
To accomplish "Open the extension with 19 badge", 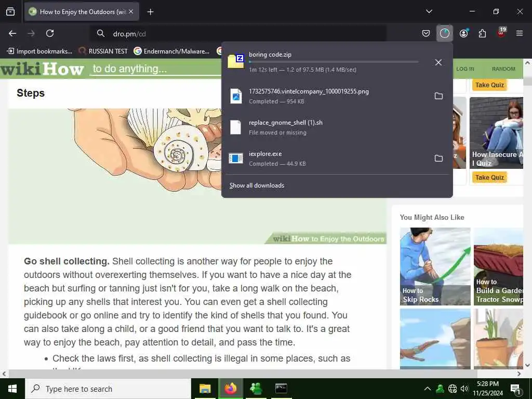I will pos(501,33).
